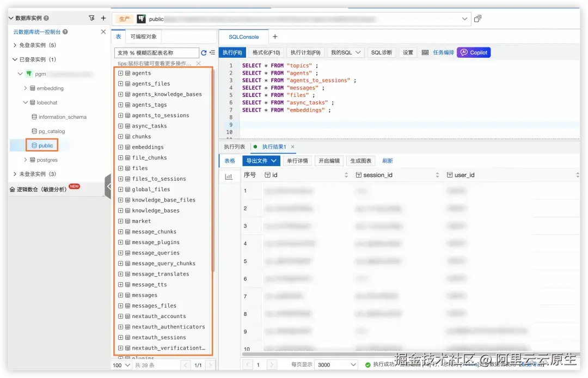588x378 pixels.
Task: Click the keyboard icon near 任务编排
Action: (425, 52)
